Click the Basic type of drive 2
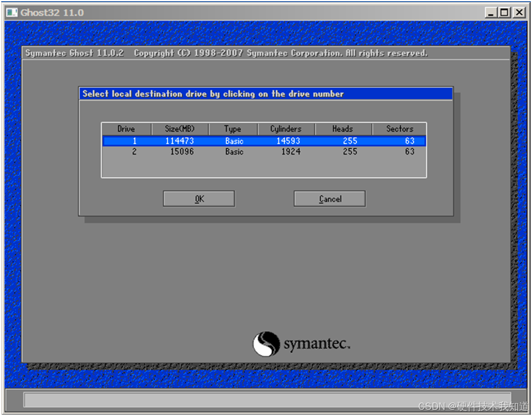Image resolution: width=532 pixels, height=416 pixels. coord(234,151)
